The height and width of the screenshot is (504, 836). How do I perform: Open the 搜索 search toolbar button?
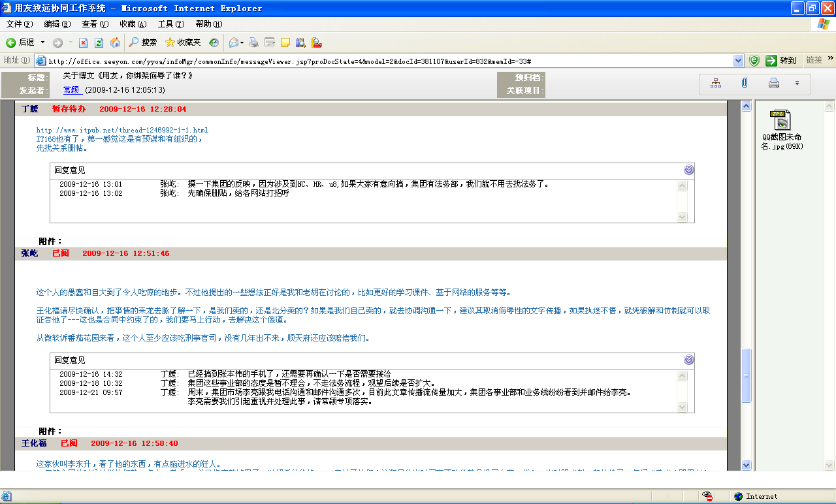[142, 42]
